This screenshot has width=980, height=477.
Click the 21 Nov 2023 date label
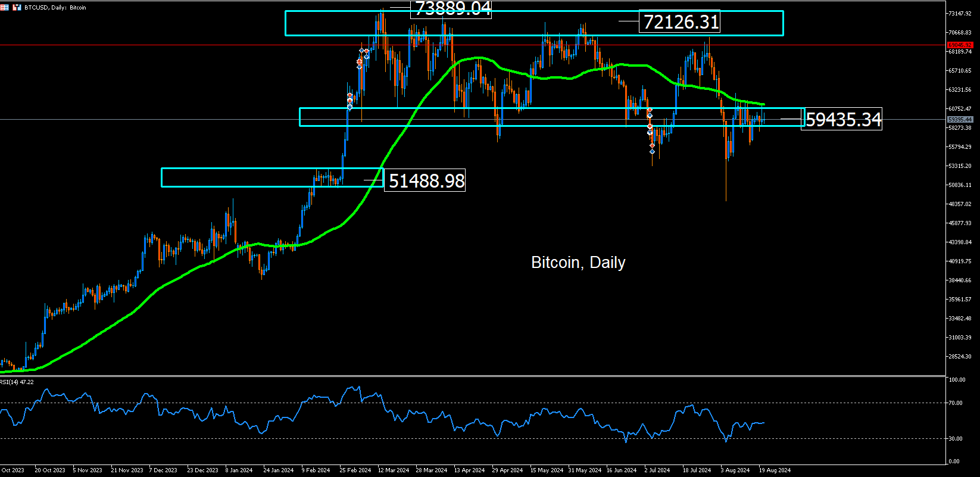coord(127,470)
